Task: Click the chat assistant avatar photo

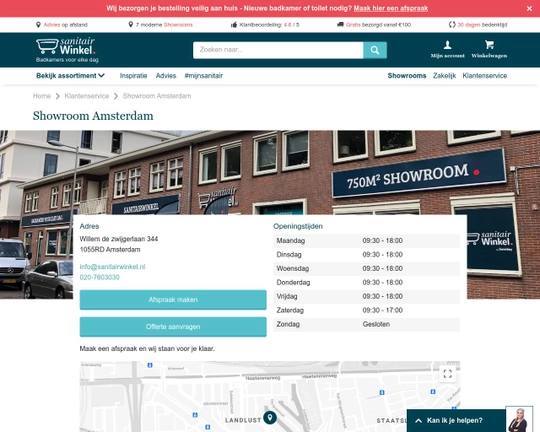Action: pyautogui.click(x=519, y=419)
